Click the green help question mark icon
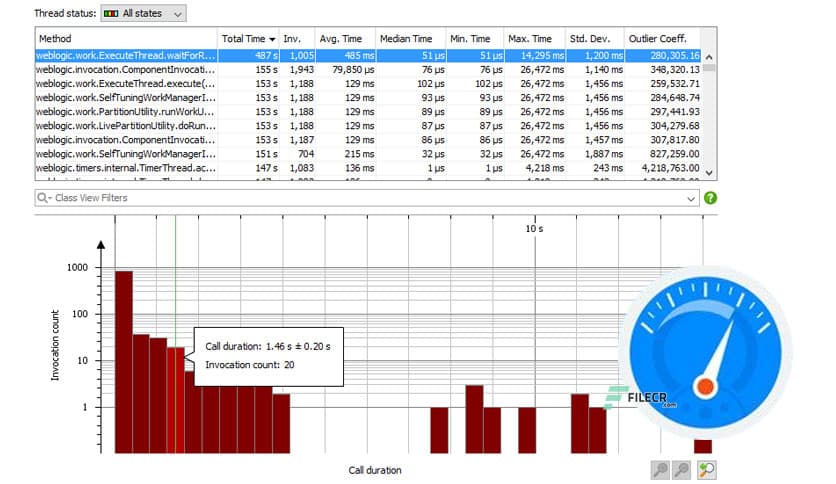Viewport: 836px width, 484px height. [x=710, y=198]
